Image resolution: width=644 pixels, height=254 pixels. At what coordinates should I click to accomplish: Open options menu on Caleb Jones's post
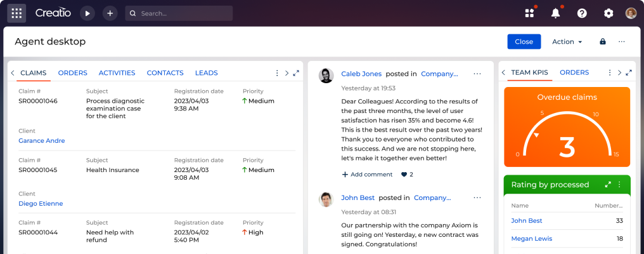[477, 74]
